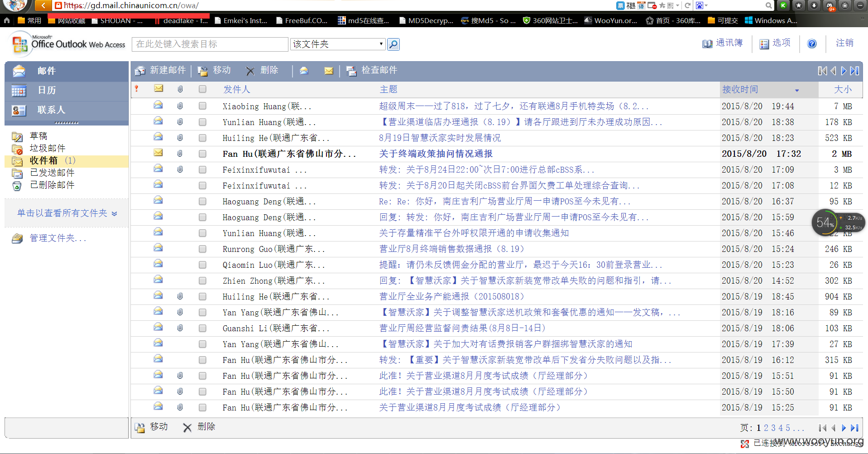Screen dimensions: 868x454
Task: Click network speed 54% floating widget
Action: click(x=838, y=222)
